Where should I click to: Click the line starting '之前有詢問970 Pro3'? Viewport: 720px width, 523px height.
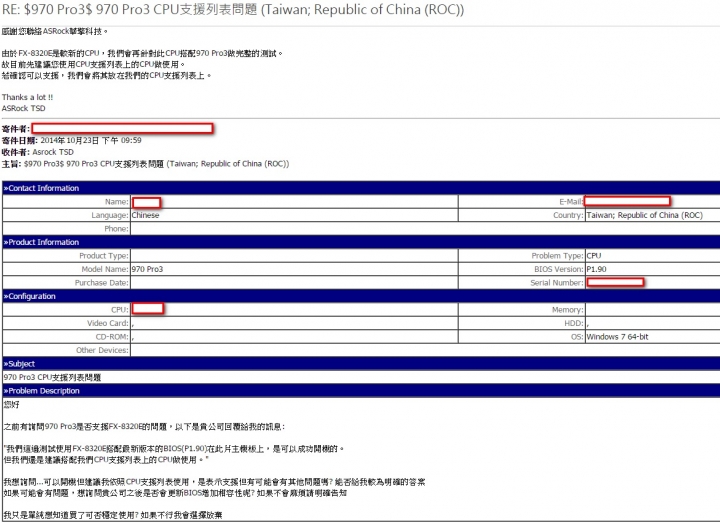tap(144, 427)
